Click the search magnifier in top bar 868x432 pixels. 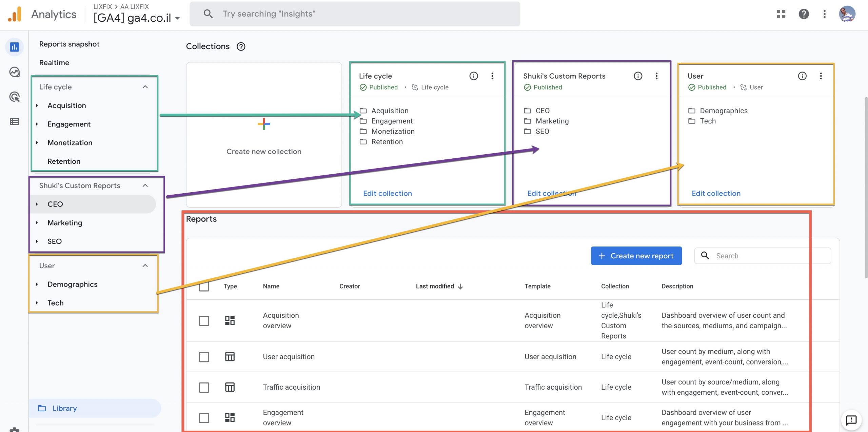[208, 14]
